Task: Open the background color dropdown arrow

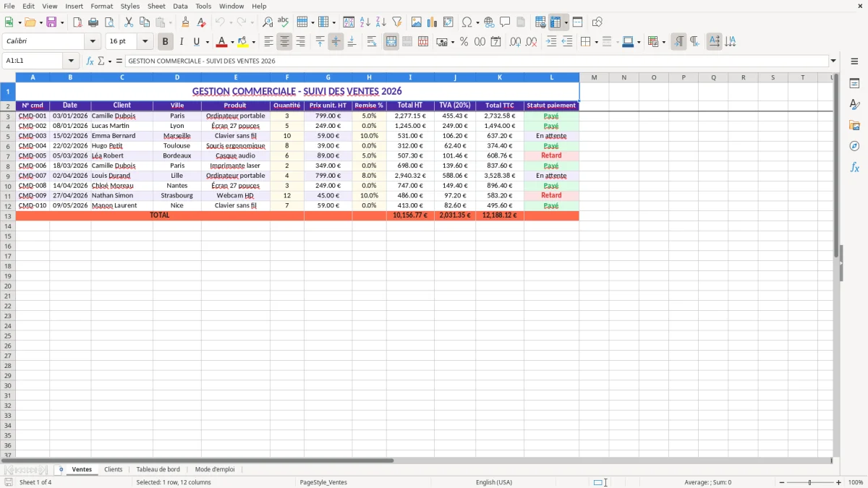Action: pos(253,42)
